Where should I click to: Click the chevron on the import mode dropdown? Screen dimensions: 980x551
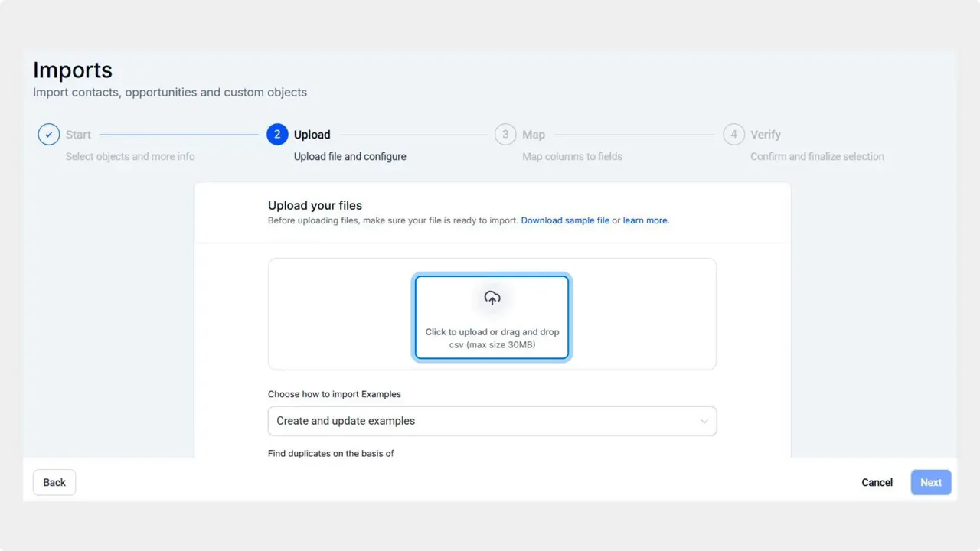pyautogui.click(x=704, y=421)
